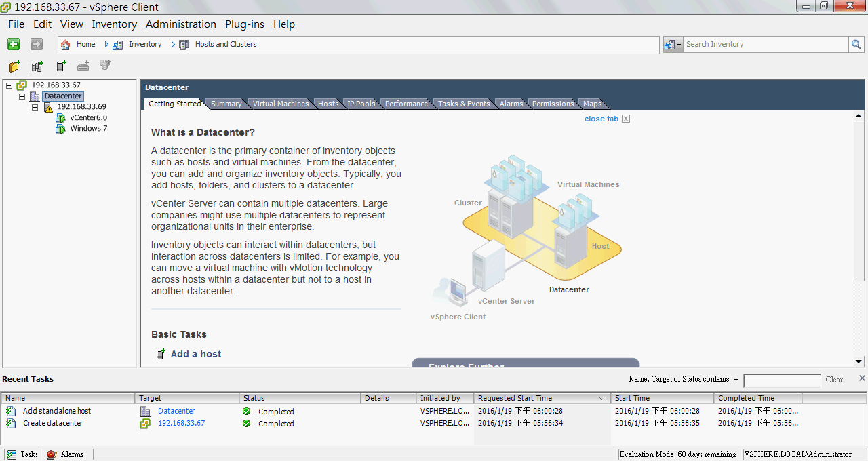Viewport: 868px width, 461px height.
Task: Click the Clear filter button
Action: coord(834,380)
